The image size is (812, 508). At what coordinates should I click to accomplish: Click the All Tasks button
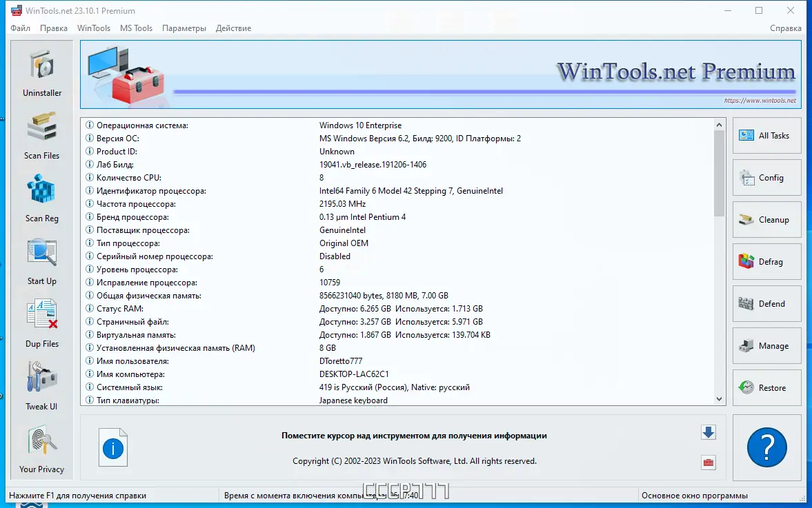pos(767,136)
